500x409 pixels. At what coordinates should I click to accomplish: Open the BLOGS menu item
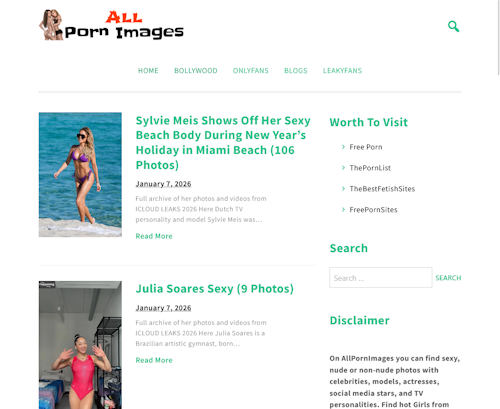[x=296, y=71]
